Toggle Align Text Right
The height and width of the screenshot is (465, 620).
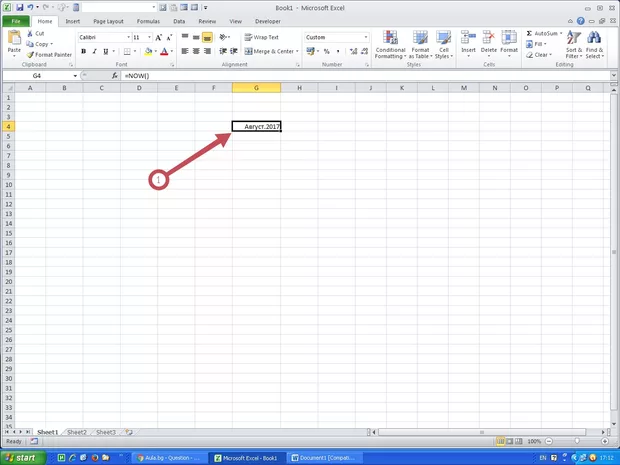[207, 51]
